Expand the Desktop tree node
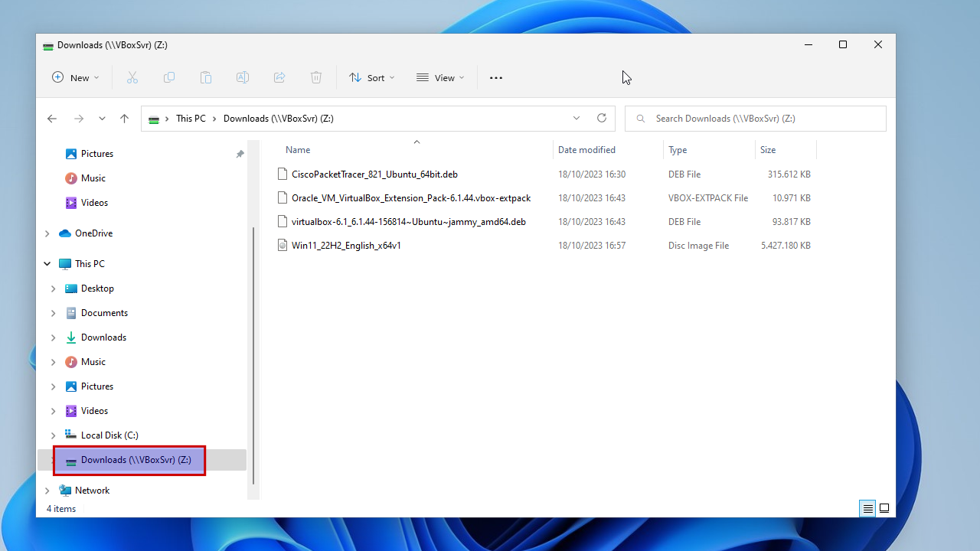This screenshot has height=551, width=980. point(54,289)
